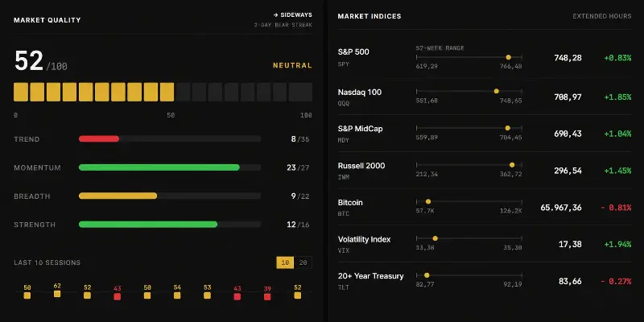Image resolution: width=644 pixels, height=322 pixels.
Task: Click the Strength green progress bar
Action: tap(148, 225)
